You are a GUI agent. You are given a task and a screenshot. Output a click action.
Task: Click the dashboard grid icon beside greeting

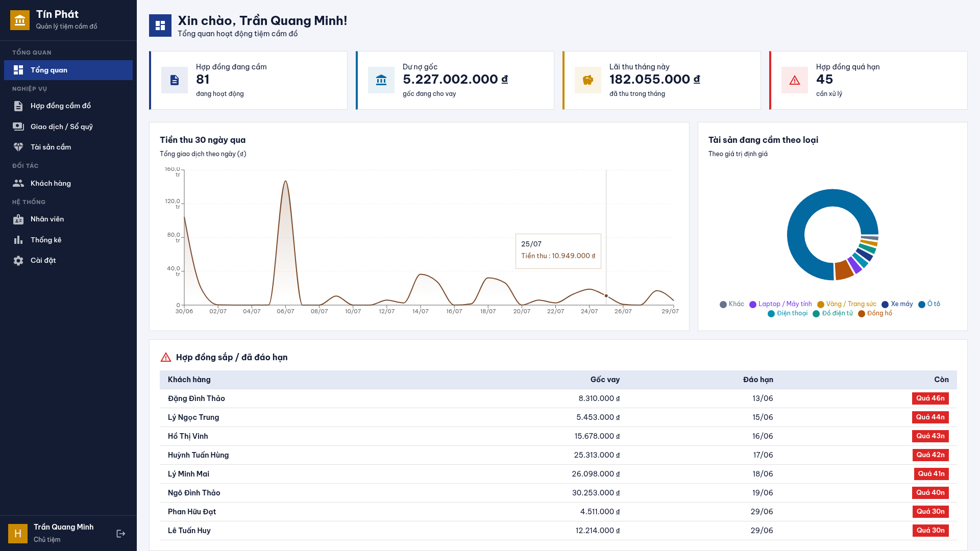click(160, 26)
